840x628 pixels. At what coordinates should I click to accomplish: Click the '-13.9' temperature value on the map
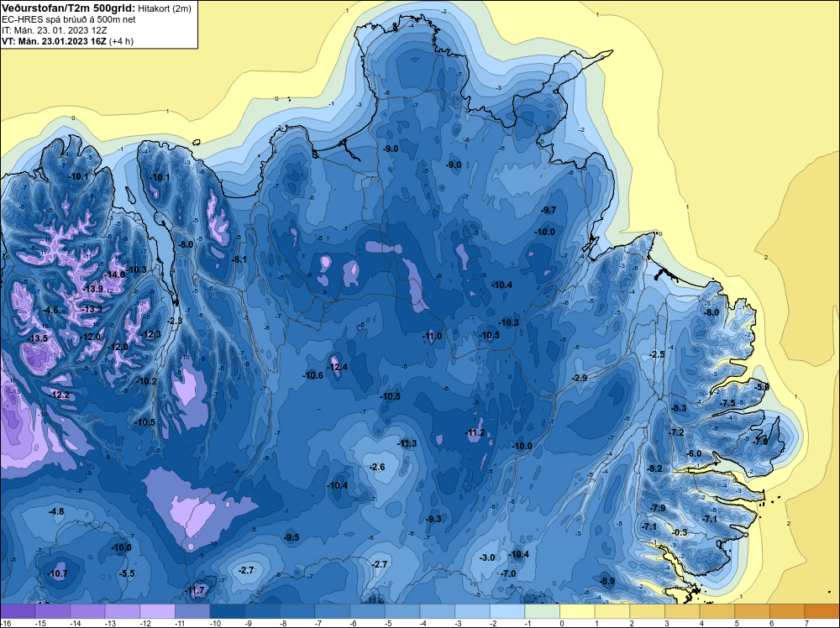point(93,289)
